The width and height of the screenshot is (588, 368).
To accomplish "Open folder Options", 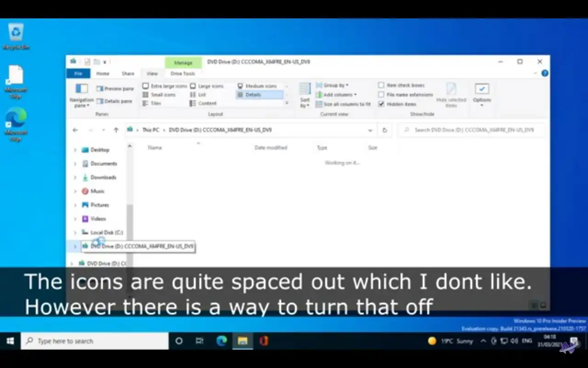I will click(482, 96).
